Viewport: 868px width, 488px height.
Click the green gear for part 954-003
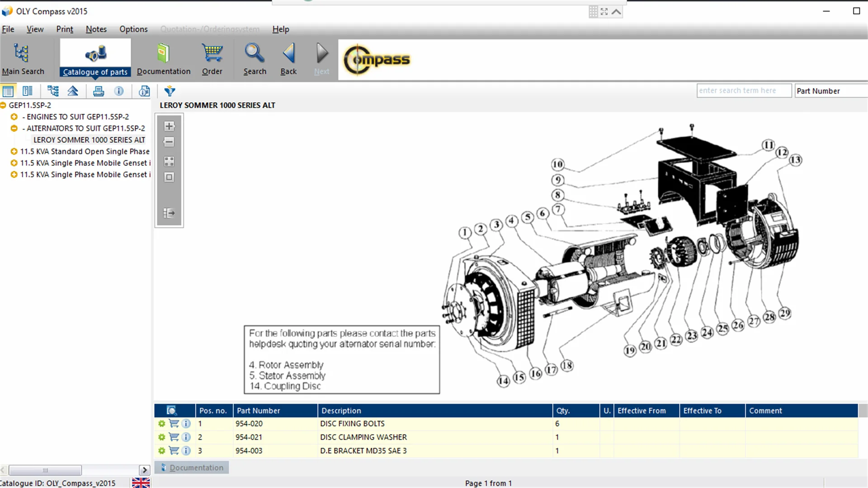161,451
